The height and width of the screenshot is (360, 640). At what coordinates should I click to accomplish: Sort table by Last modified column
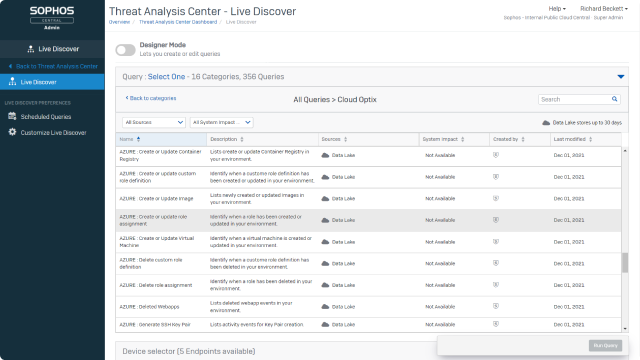pos(586,139)
